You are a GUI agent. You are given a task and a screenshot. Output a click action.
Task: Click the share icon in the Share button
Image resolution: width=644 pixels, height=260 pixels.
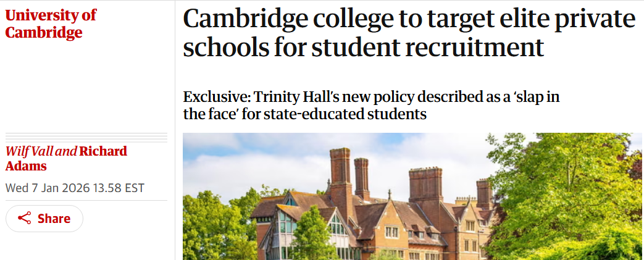click(25, 219)
